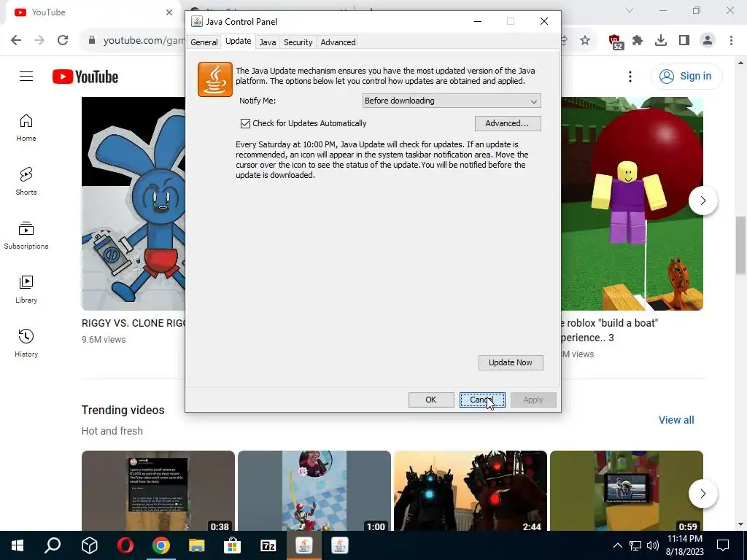Screen dimensions: 747x560
Task: Open Windows taskbar search
Action: (x=53, y=545)
